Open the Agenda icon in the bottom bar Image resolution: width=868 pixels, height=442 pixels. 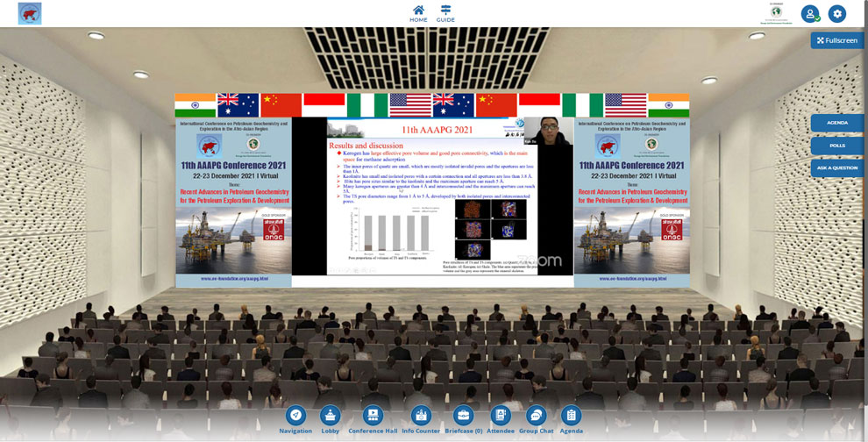[x=571, y=415]
